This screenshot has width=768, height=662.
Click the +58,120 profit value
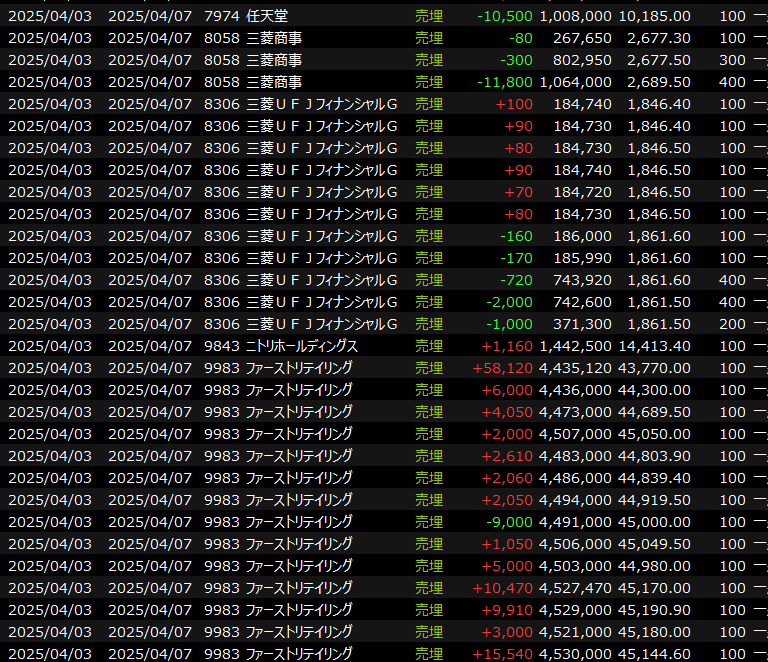[502, 368]
